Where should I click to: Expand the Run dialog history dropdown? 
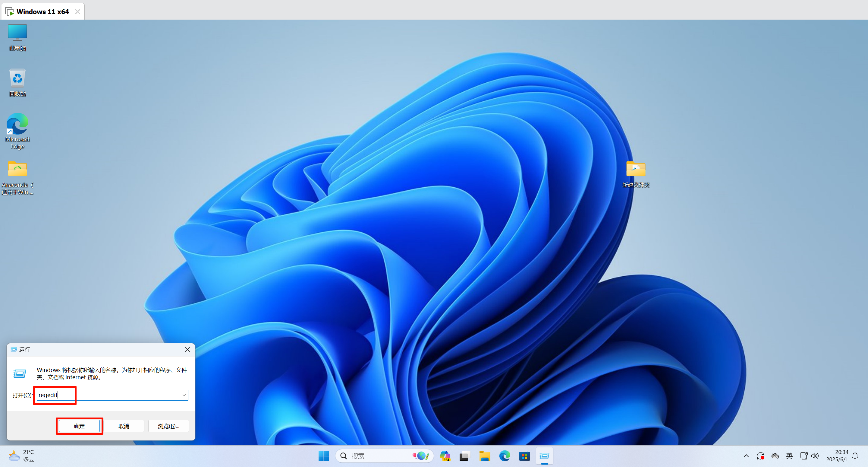184,395
